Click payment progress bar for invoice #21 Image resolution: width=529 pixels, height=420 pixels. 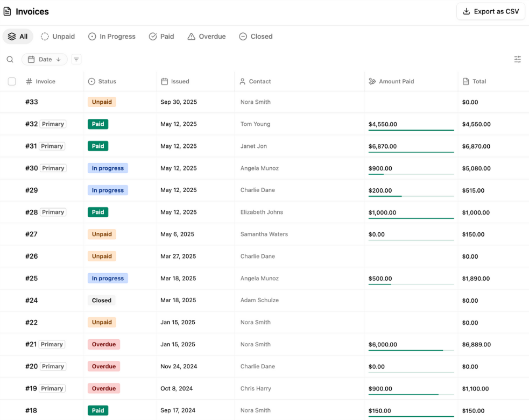point(411,351)
